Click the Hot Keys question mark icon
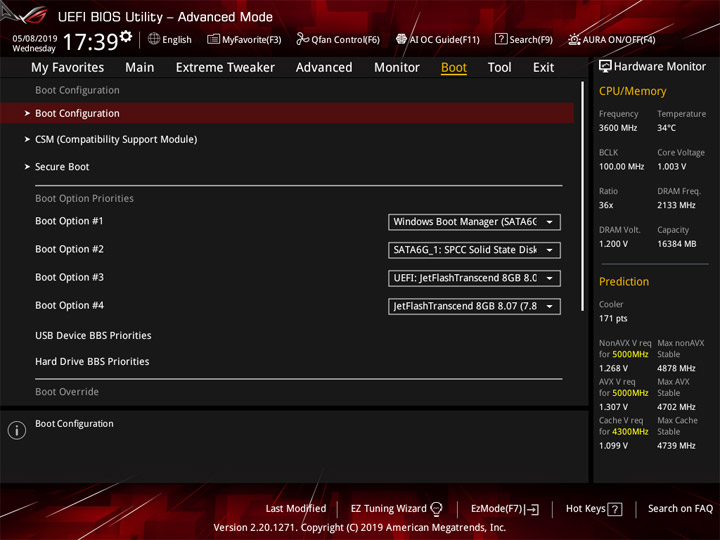The image size is (720, 540). click(615, 509)
